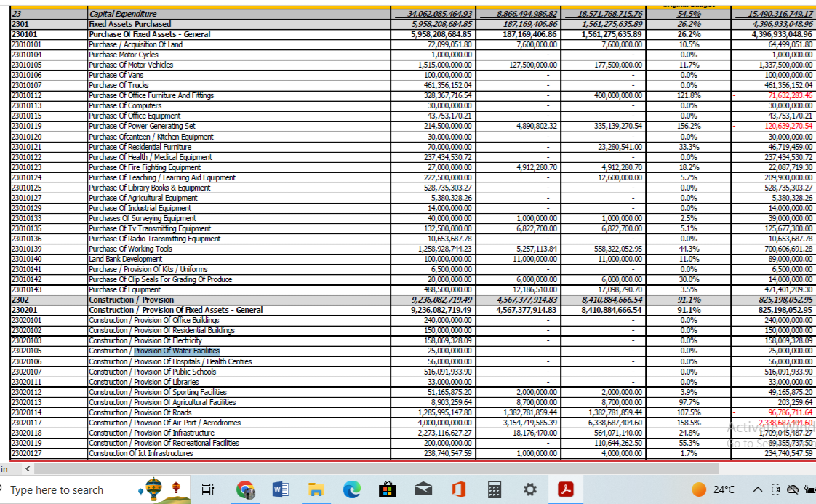Click the code cell '23010143'

(x=26, y=289)
